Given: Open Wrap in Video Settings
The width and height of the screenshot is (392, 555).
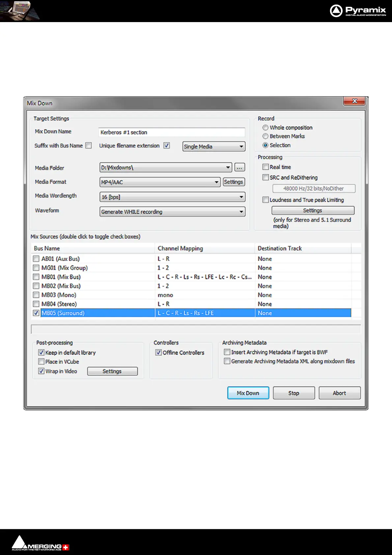Looking at the screenshot, I should click(x=112, y=371).
